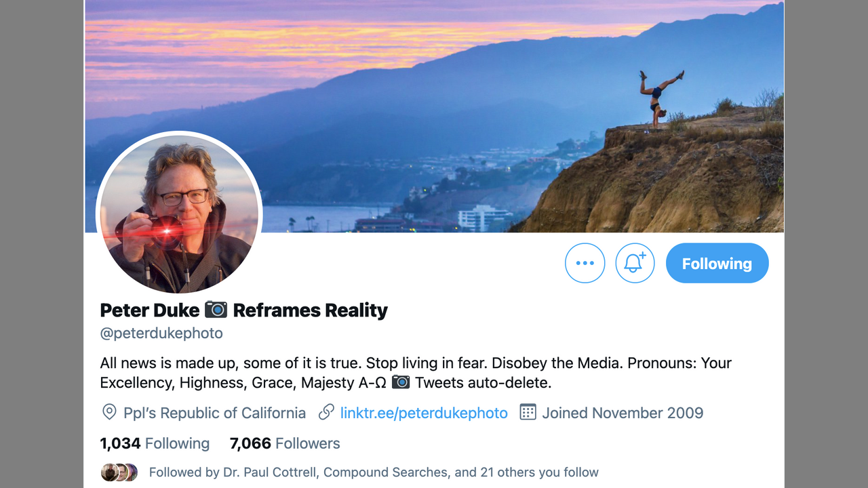Click the camera emoji in display name
This screenshot has height=488, width=868.
pyautogui.click(x=216, y=310)
